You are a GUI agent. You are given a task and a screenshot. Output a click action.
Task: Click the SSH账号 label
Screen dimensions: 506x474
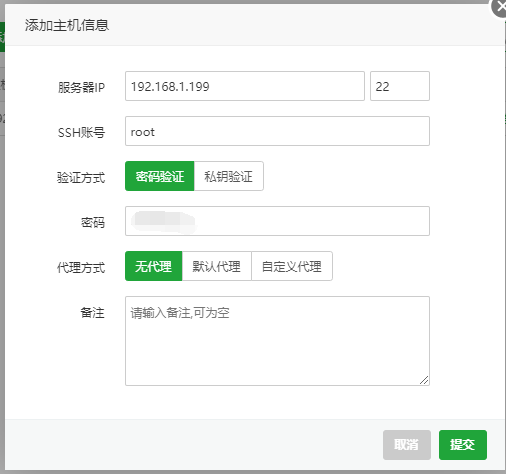coord(81,132)
